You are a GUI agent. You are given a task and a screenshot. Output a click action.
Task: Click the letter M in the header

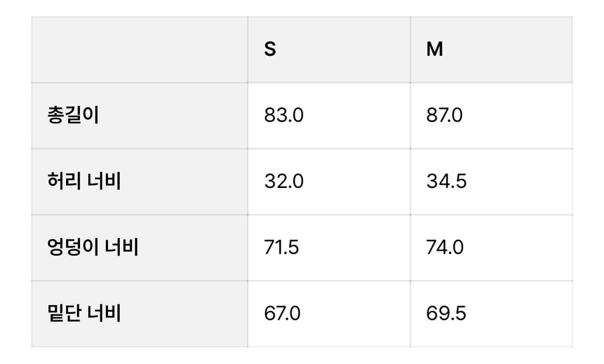434,49
